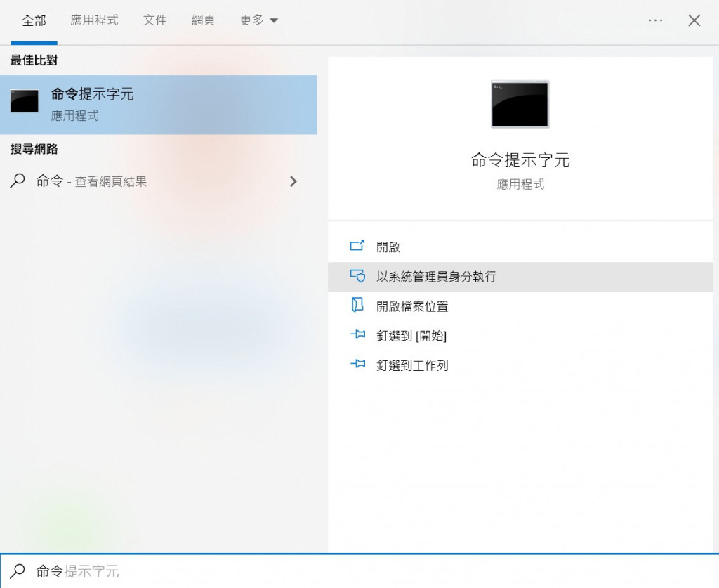This screenshot has width=719, height=588.
Task: Expand the 更多 dropdown
Action: [258, 20]
